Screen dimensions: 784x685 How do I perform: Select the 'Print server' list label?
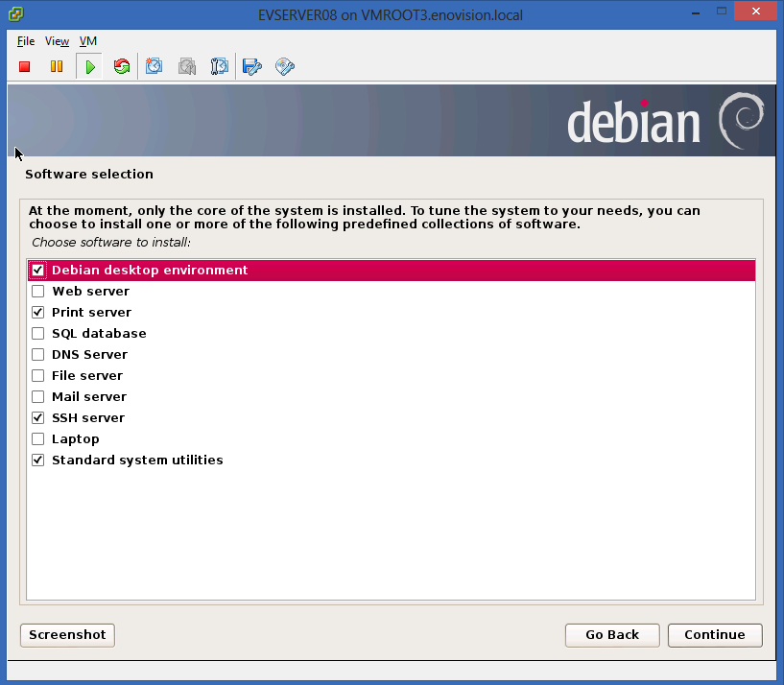(x=91, y=313)
